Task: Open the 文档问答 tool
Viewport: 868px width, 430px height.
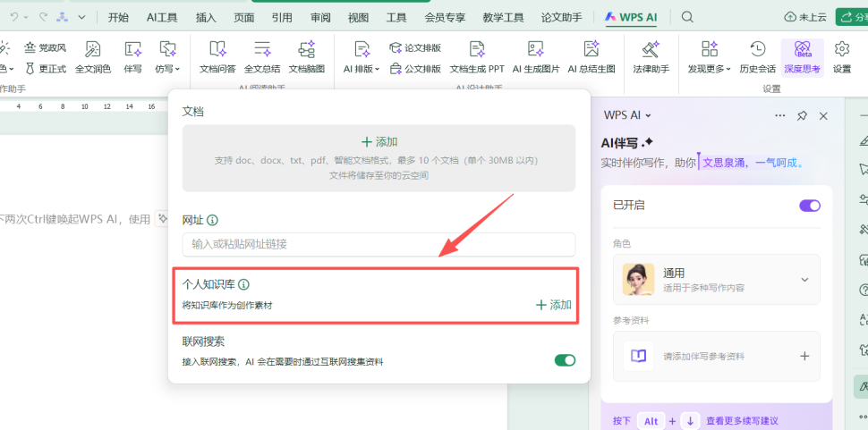Action: click(x=217, y=57)
